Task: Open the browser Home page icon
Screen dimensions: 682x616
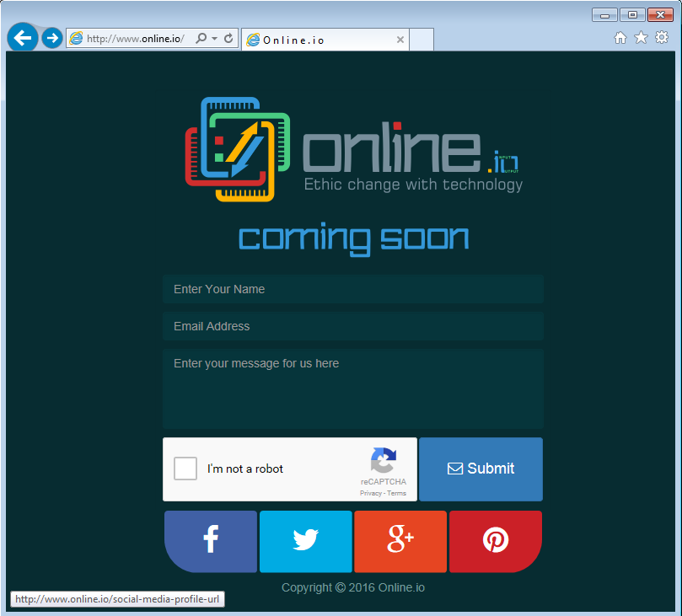Action: [x=620, y=38]
